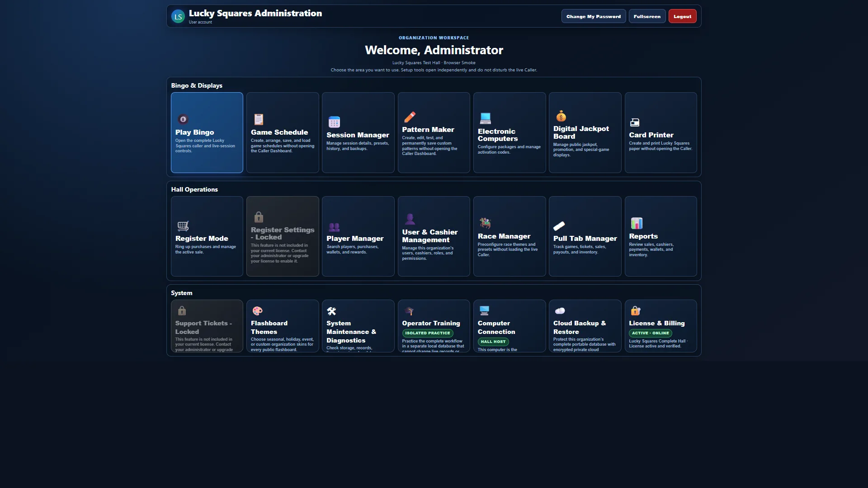Select the Electronic Computers title
Viewport: 868px width, 488px height.
[498, 135]
